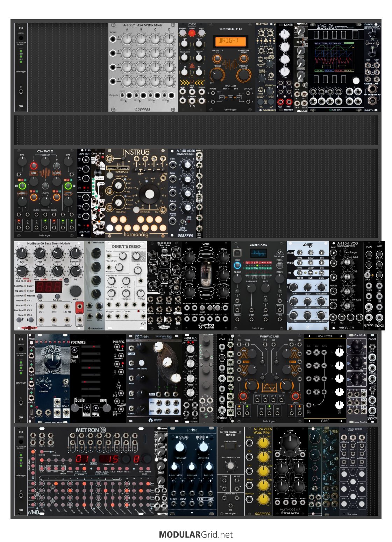The width and height of the screenshot is (392, 542).
Task: Select the BMC UCA MIXER module
Action: [x=325, y=378]
